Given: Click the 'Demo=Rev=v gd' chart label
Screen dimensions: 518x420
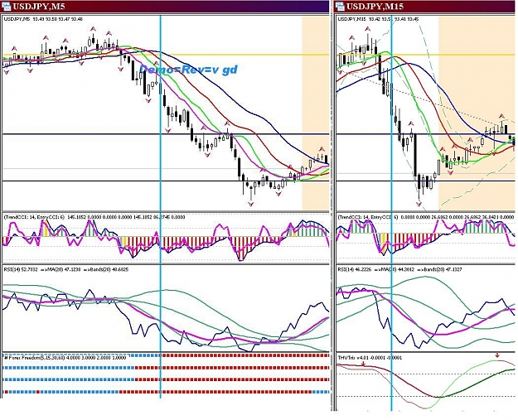Looking at the screenshot, I should [x=189, y=70].
